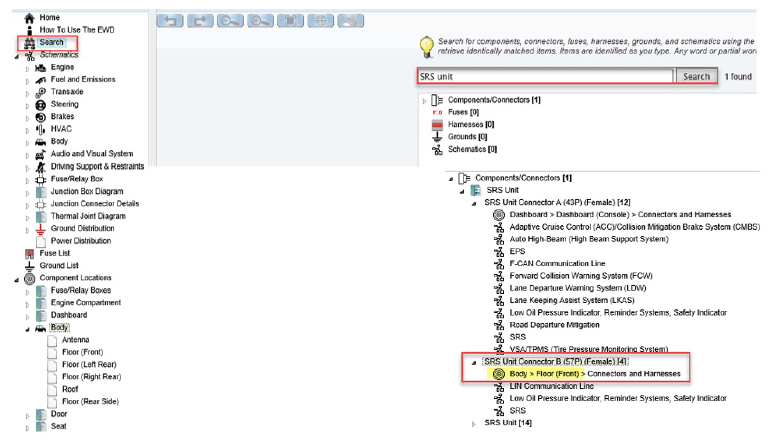This screenshot has width=773, height=442.
Task: Expand the Engine schematics node
Action: pyautogui.click(x=28, y=69)
